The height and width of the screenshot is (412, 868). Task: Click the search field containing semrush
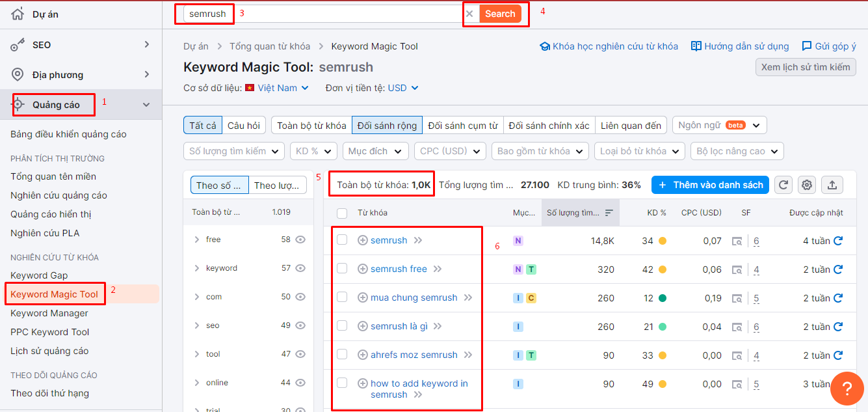(323, 14)
